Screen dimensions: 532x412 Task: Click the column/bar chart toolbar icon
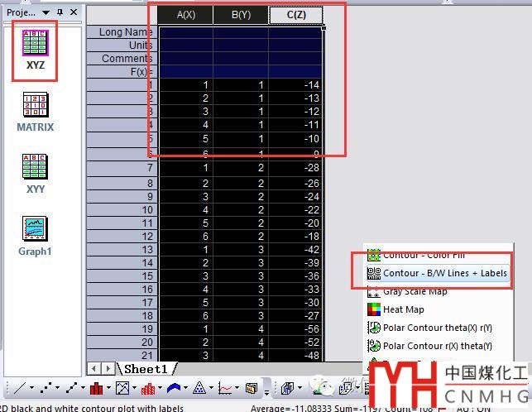coord(97,388)
